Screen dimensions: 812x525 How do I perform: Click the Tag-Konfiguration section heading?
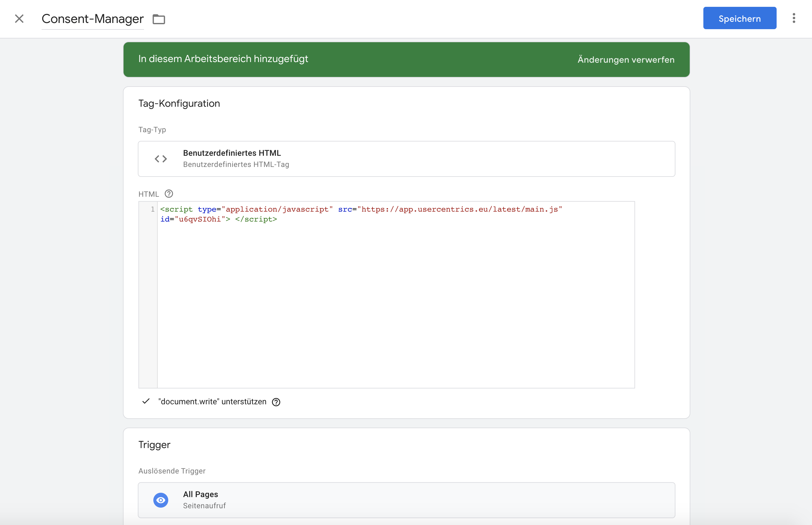point(179,103)
